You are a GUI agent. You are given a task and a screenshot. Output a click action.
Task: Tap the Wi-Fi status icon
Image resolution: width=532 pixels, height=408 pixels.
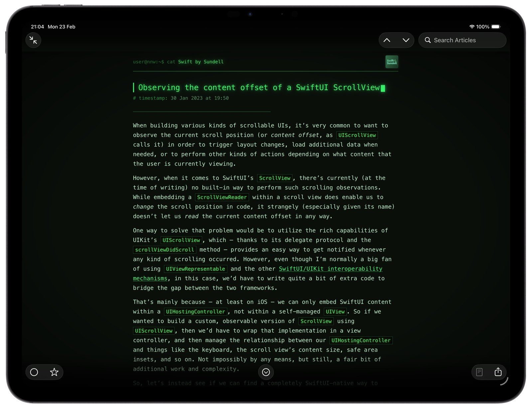coord(471,27)
